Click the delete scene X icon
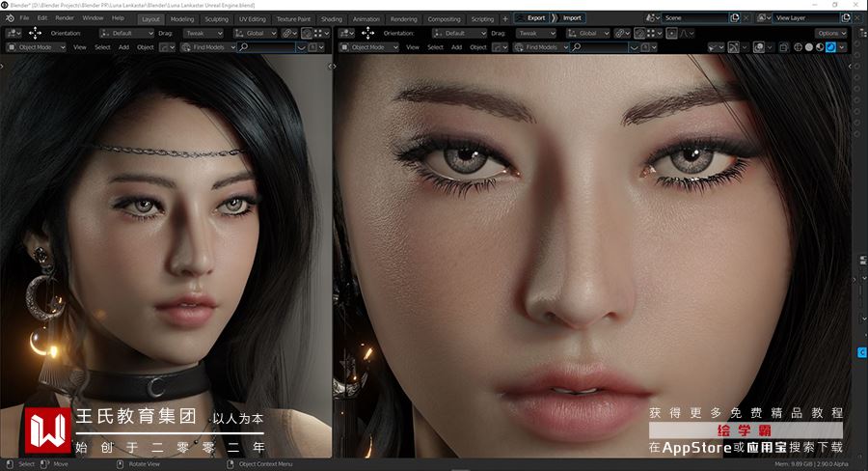Image resolution: width=868 pixels, height=471 pixels. 746,18
